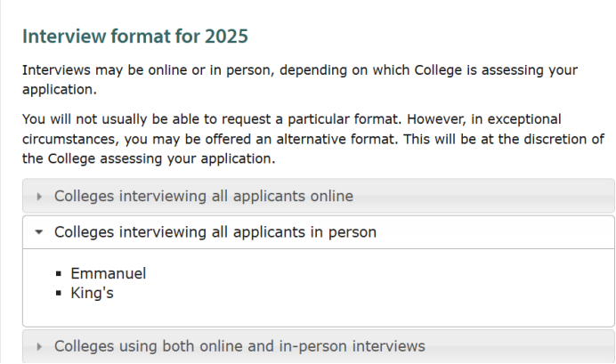Expand 'Colleges using both online and in-person interviews'
The image size is (616, 364).
click(239, 346)
